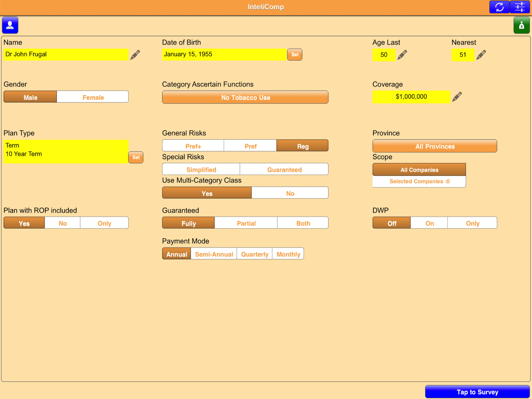The image size is (532, 399).
Task: Select Fully guaranteed option
Action: [188, 223]
